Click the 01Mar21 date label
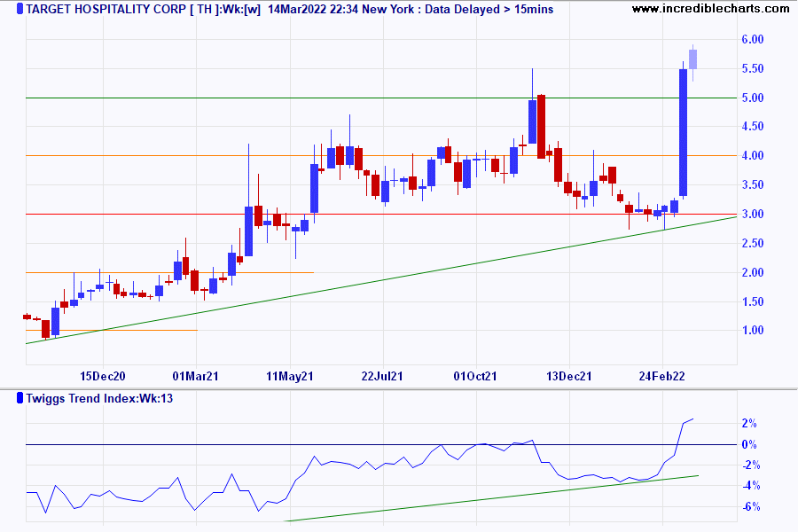The image size is (798, 532). pyautogui.click(x=196, y=376)
